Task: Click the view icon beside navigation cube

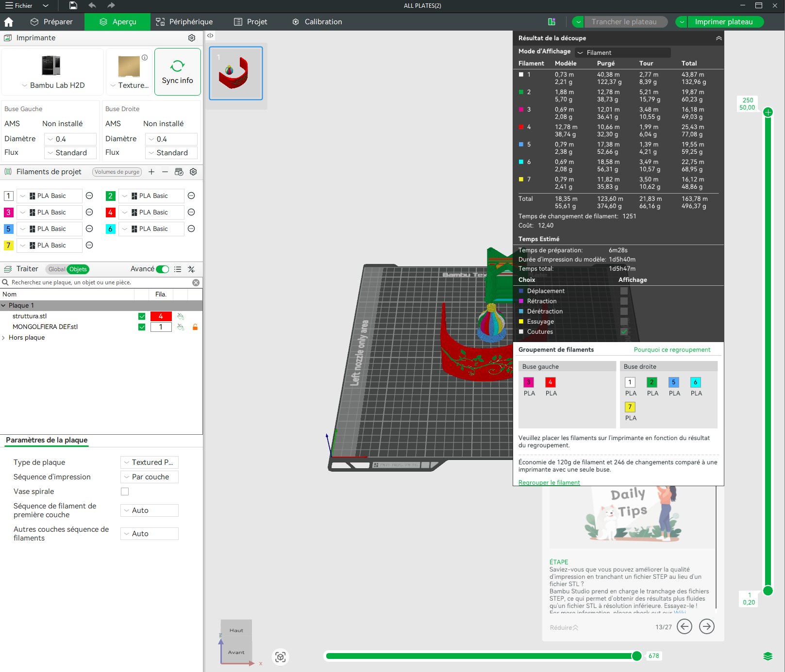Action: click(280, 656)
